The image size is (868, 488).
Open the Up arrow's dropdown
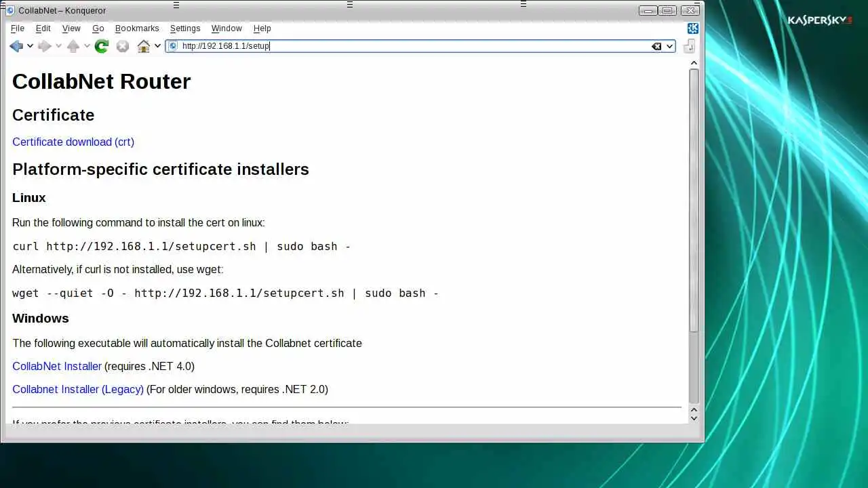coord(87,46)
